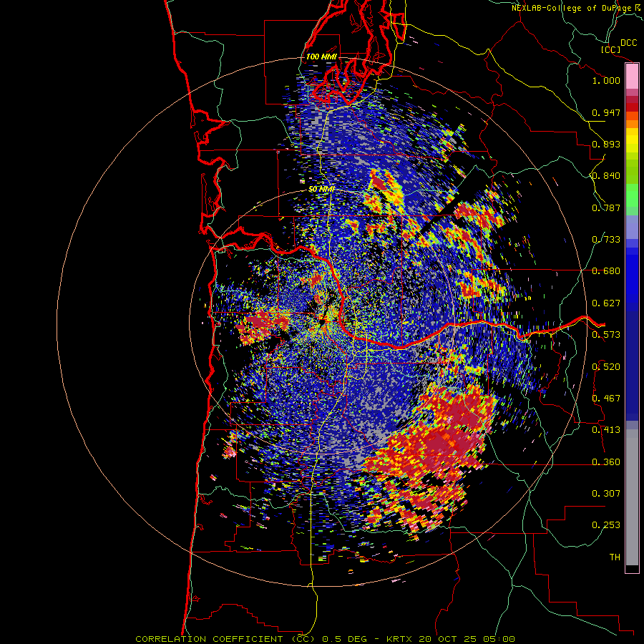Pick the pink segment of the color bar
The height and width of the screenshot is (644, 644).
(x=632, y=77)
